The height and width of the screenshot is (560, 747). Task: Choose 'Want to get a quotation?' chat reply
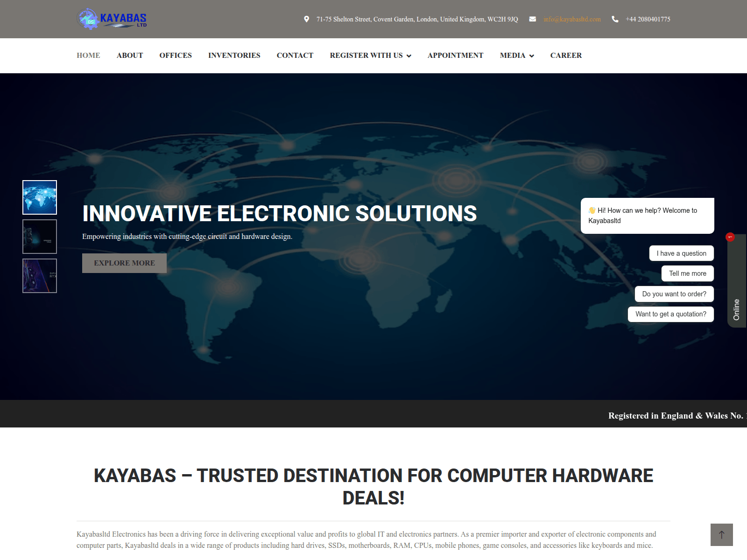671,314
